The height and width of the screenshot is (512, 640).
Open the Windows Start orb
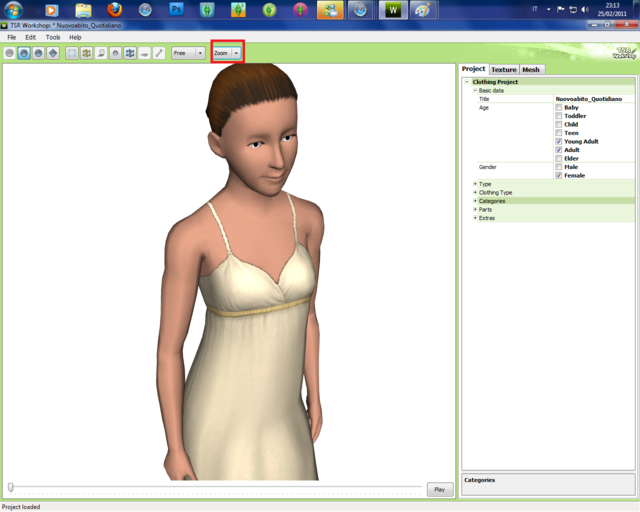point(13,10)
